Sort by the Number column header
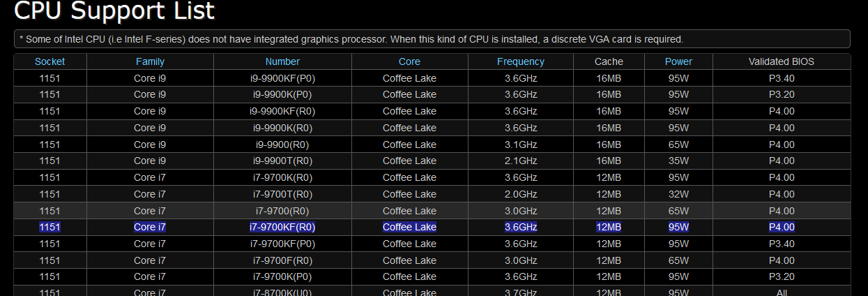 pos(282,61)
